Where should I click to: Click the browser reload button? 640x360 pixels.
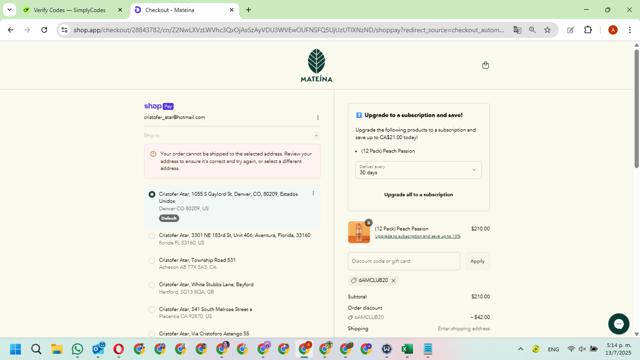coord(44,30)
